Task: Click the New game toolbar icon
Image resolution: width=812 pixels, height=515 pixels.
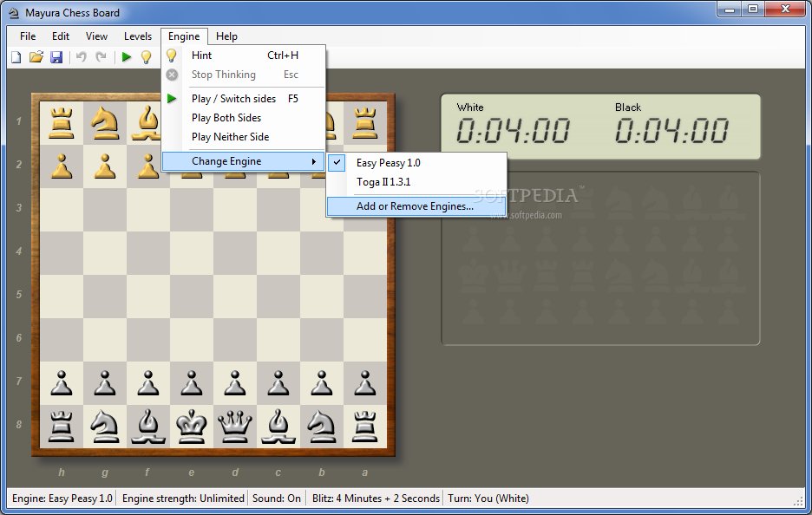Action: coord(16,57)
